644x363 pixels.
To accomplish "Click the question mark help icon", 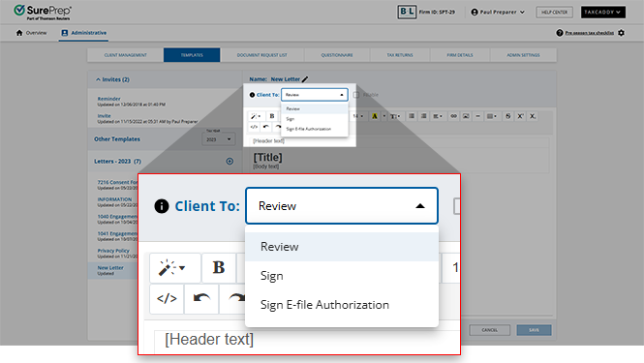I will click(x=560, y=33).
